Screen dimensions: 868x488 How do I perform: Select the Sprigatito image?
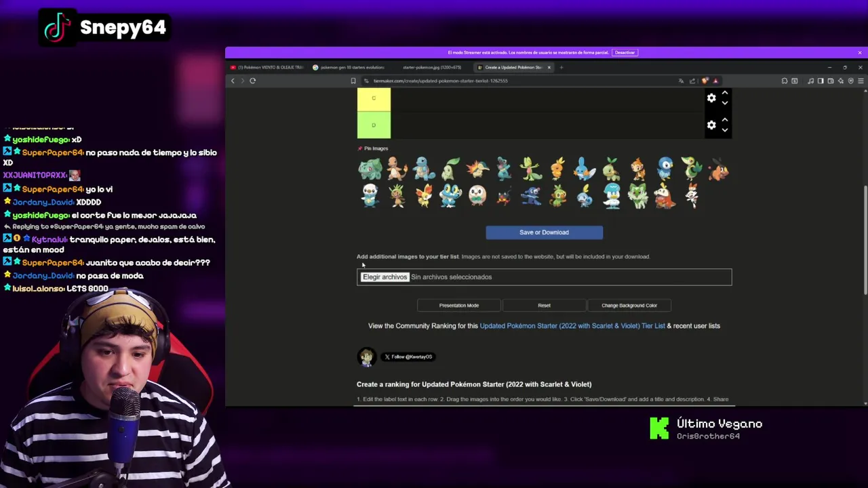(x=638, y=195)
